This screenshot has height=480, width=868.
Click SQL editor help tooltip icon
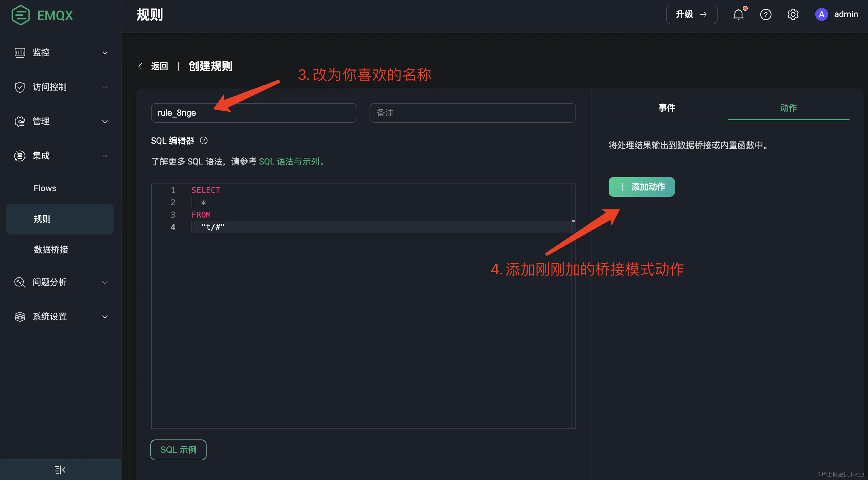tap(203, 141)
